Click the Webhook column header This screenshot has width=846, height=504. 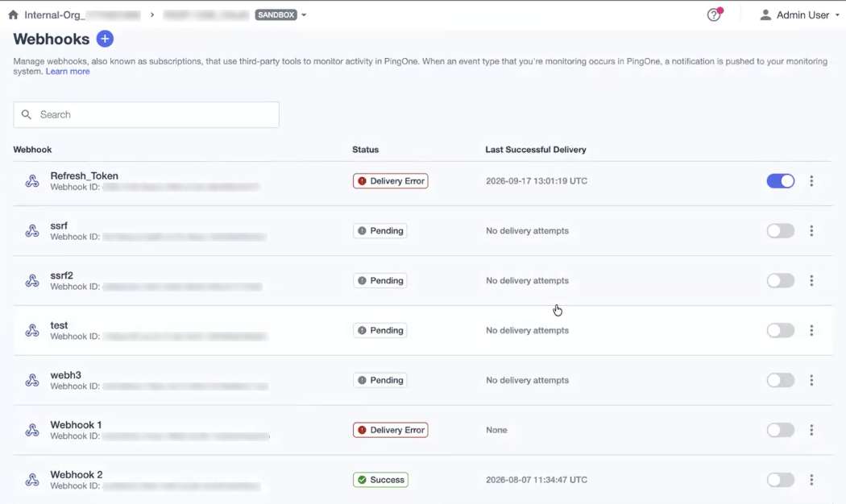(x=32, y=149)
